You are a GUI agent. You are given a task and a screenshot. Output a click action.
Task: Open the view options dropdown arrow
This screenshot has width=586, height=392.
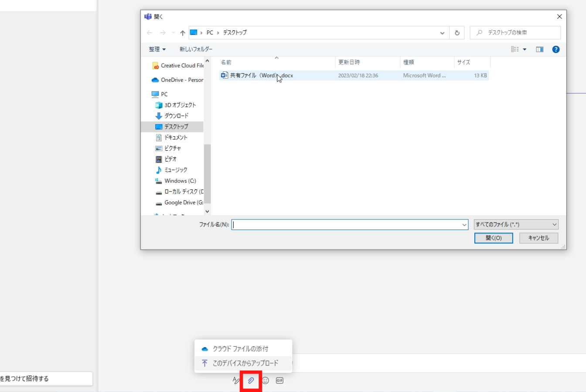(x=525, y=50)
